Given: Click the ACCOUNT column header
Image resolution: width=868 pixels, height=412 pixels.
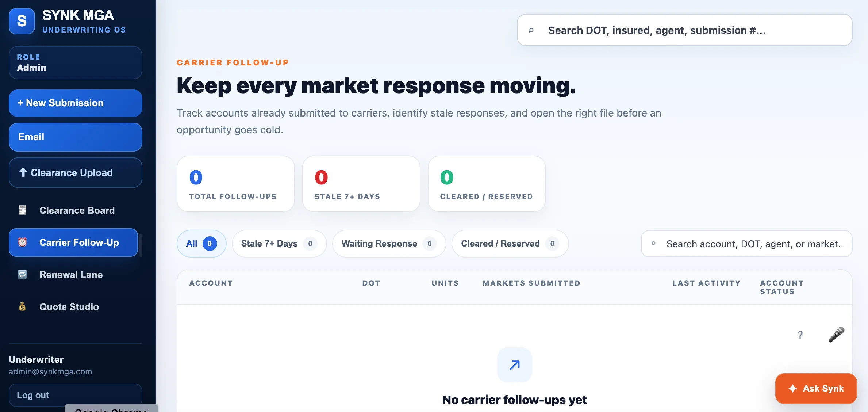Looking at the screenshot, I should coord(211,283).
